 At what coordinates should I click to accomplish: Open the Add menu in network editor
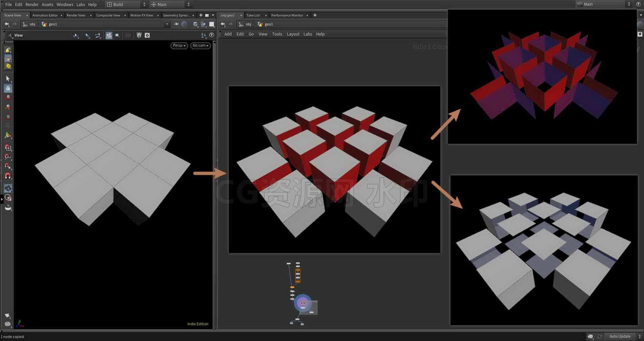point(228,34)
